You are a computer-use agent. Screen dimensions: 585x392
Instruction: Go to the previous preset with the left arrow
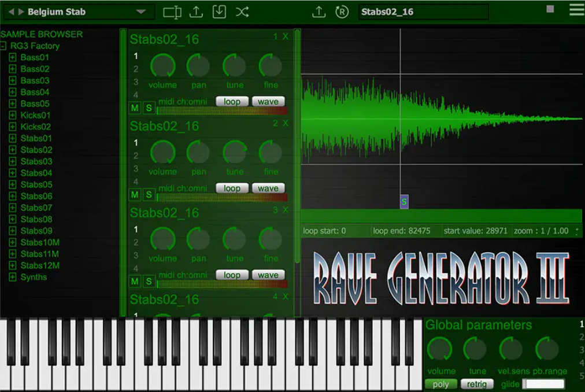click(11, 12)
